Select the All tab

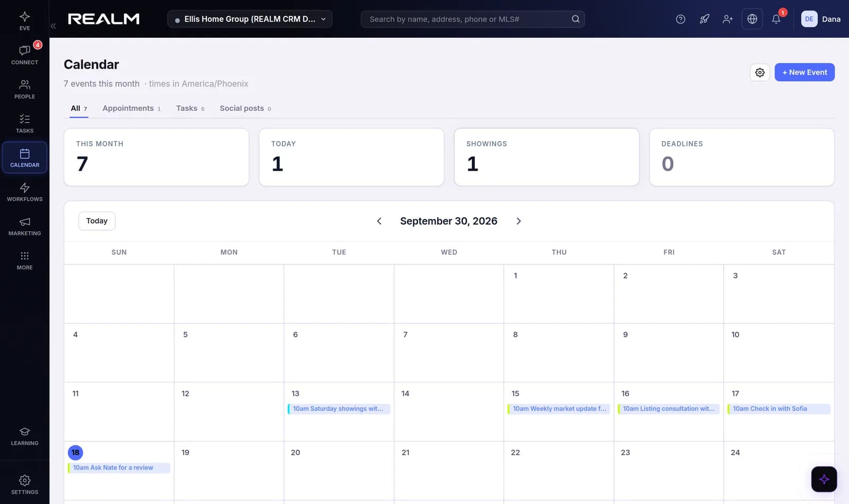79,108
